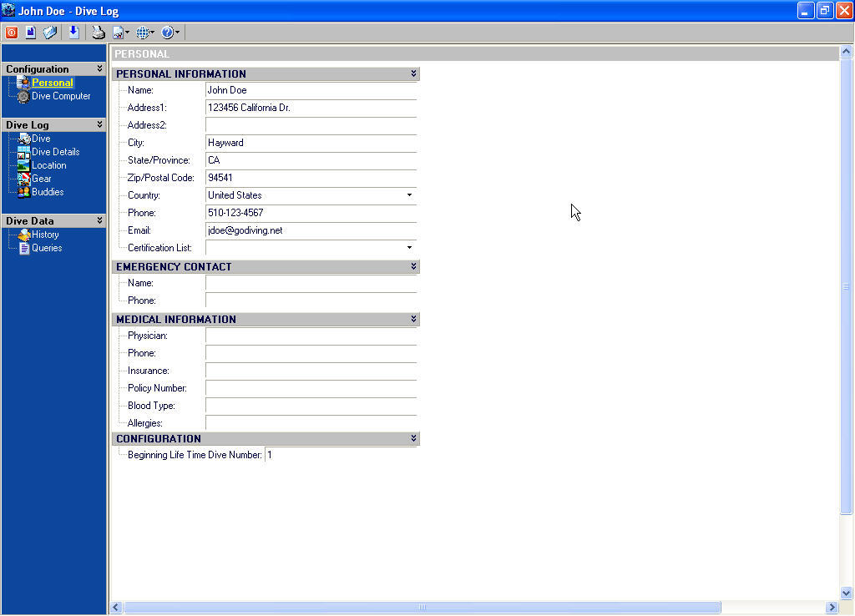Click the Save toolbar icon
The width and height of the screenshot is (855, 616).
click(30, 32)
